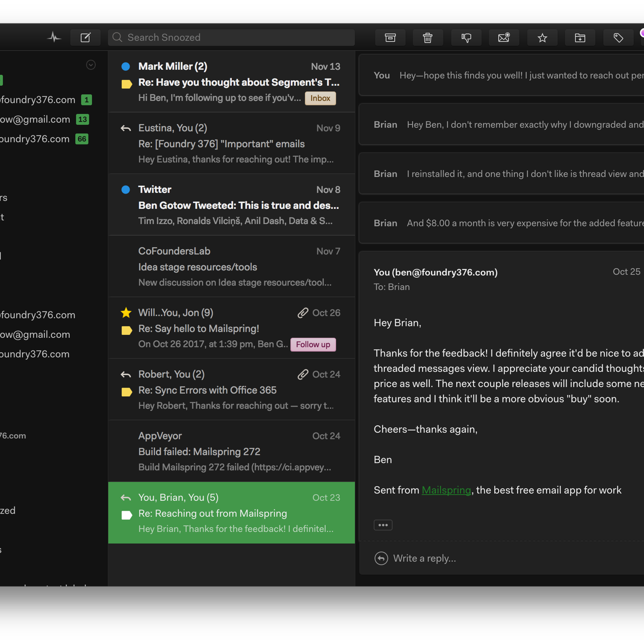Select the Snoozed folder in sidebar
The width and height of the screenshot is (644, 644).
(8, 510)
